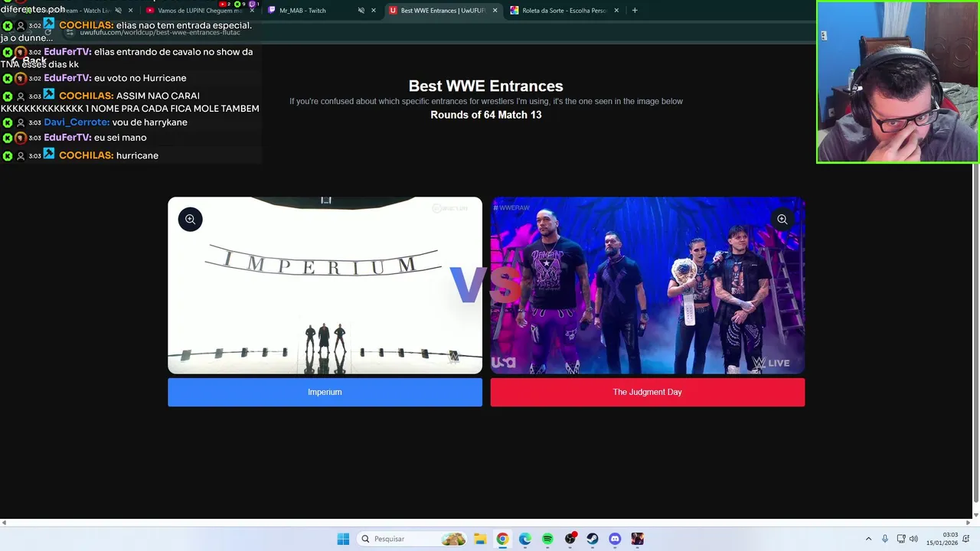The width and height of the screenshot is (980, 551).
Task: Close the Roleta da Sorte tab
Action: point(616,11)
